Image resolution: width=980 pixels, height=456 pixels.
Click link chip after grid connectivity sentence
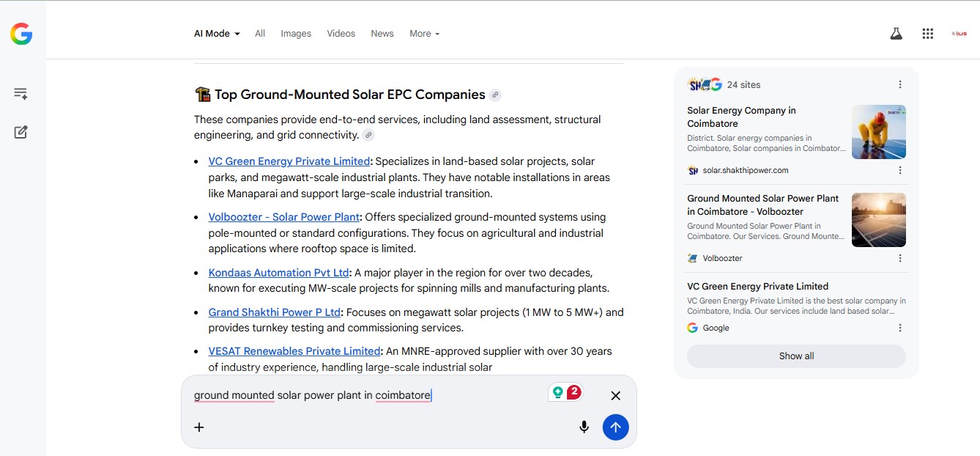368,135
